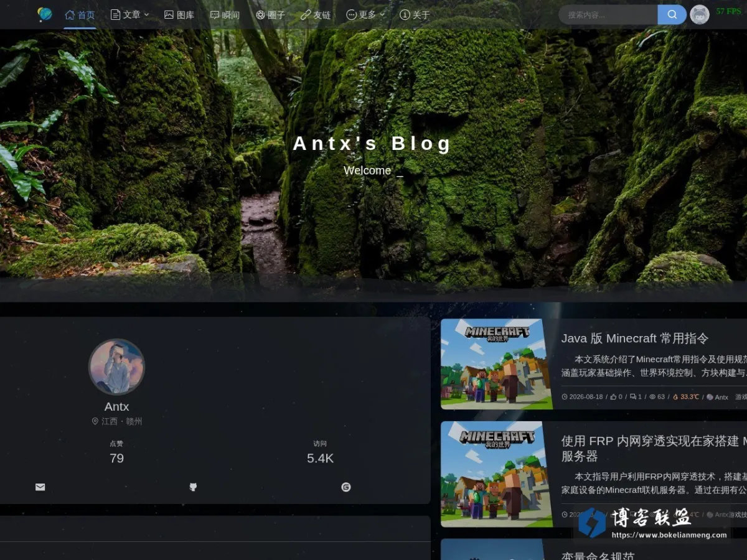Open the 变量命名规范 article title
This screenshot has width=747, height=560.
point(598,556)
